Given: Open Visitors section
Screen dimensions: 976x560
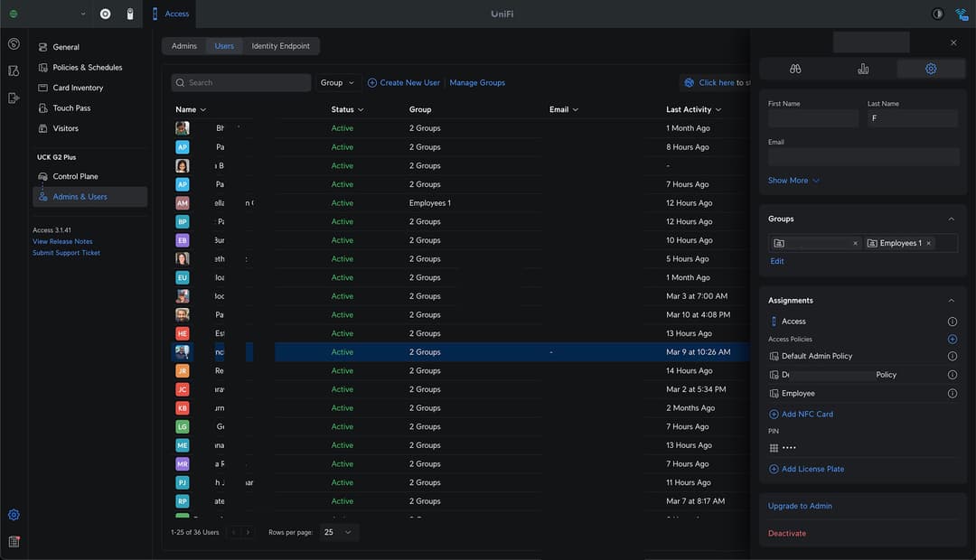Looking at the screenshot, I should point(89,128).
